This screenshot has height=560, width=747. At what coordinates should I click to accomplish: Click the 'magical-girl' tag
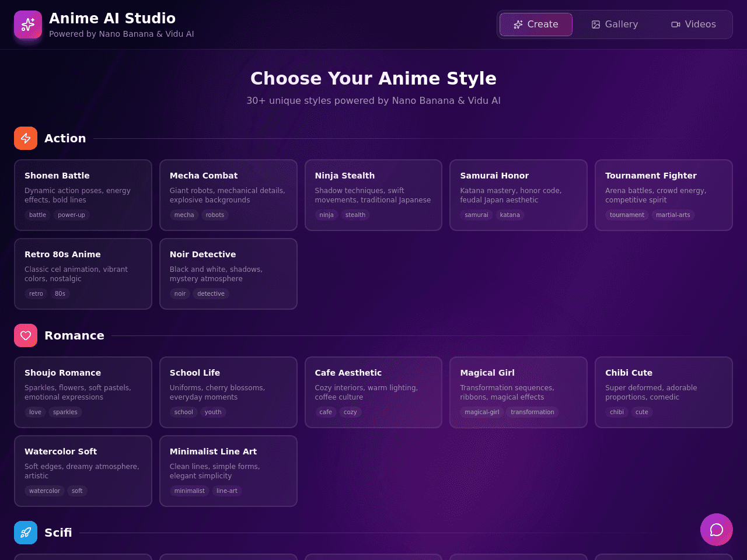tap(481, 412)
